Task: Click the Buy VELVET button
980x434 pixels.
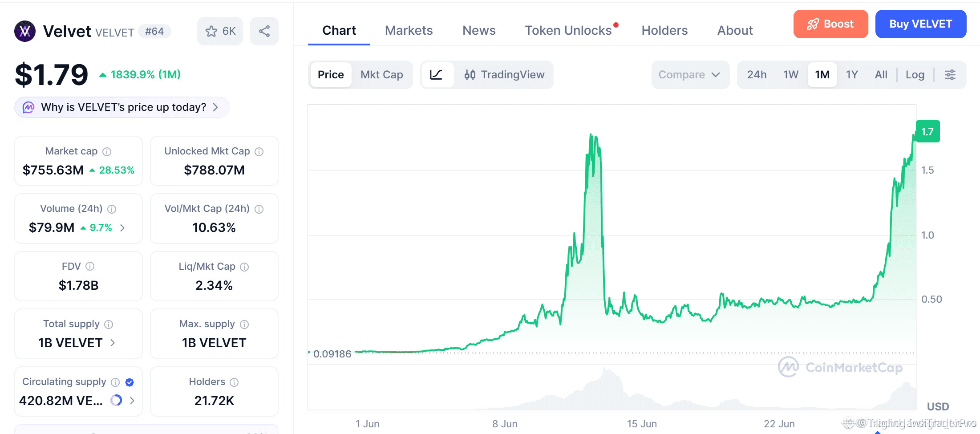Action: (x=920, y=24)
